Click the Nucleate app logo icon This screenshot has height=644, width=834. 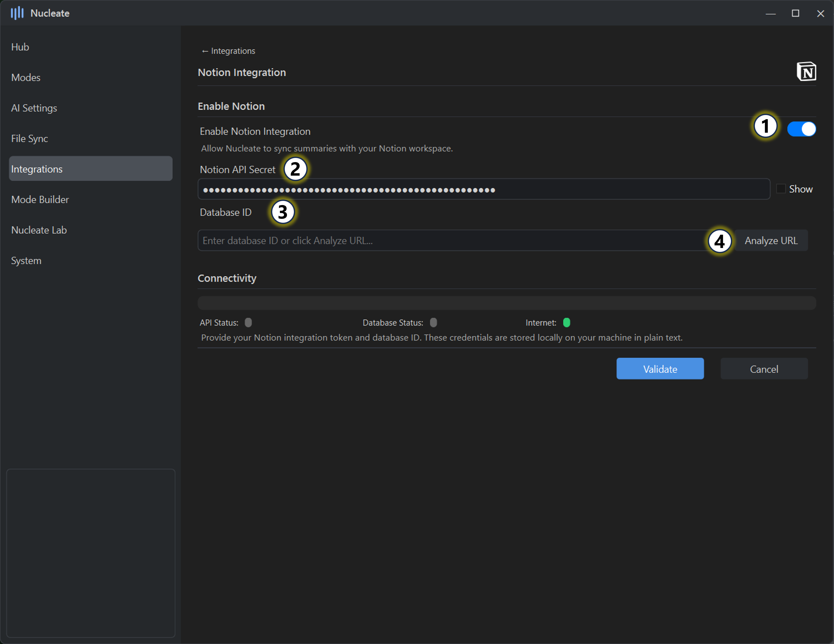click(17, 13)
